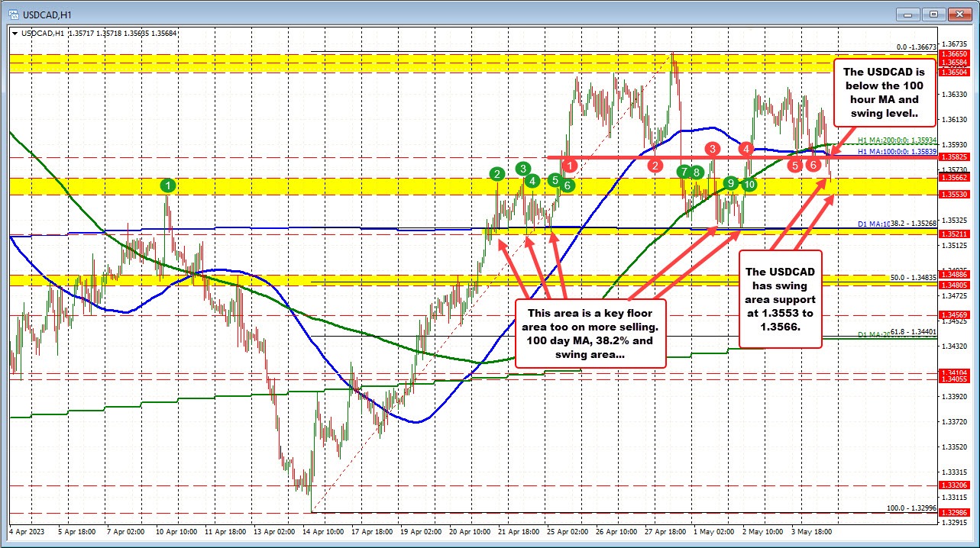The width and height of the screenshot is (980, 548).
Task: Click the Fibonacci label 50.0 - 1.34835
Action: 914,277
